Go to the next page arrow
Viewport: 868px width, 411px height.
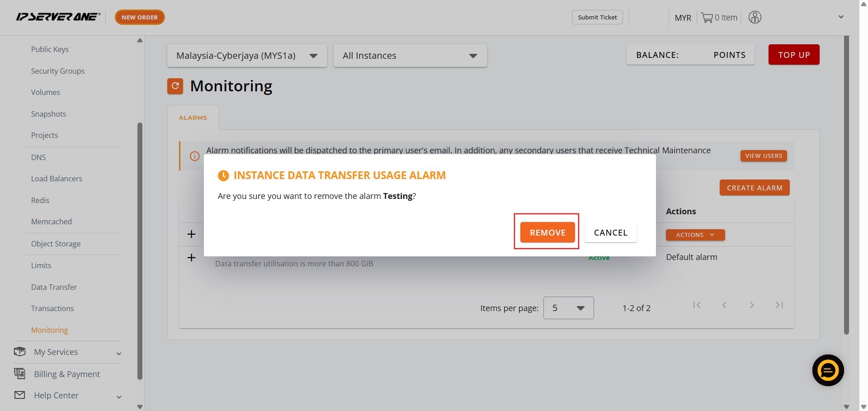pos(751,305)
